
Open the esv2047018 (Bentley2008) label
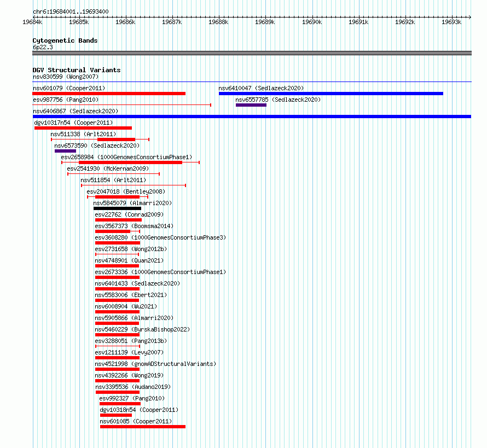(x=126, y=191)
